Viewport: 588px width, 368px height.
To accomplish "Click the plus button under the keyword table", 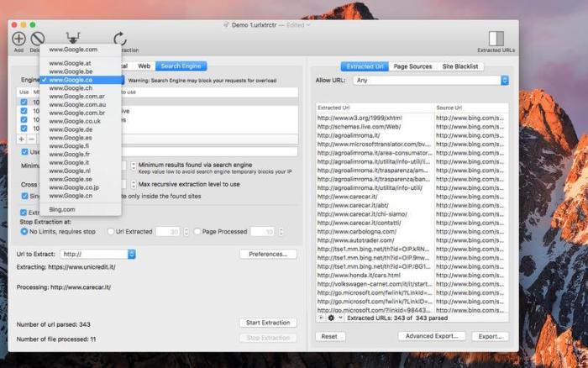I will [x=21, y=139].
